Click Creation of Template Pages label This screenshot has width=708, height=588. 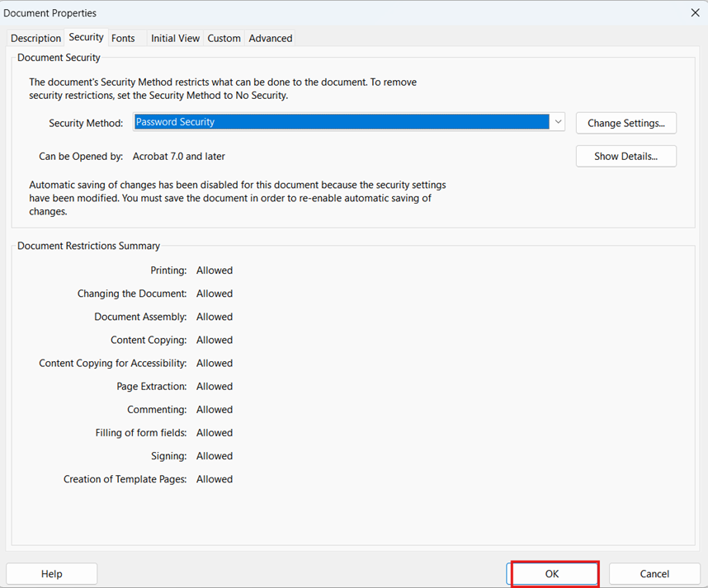tap(125, 479)
